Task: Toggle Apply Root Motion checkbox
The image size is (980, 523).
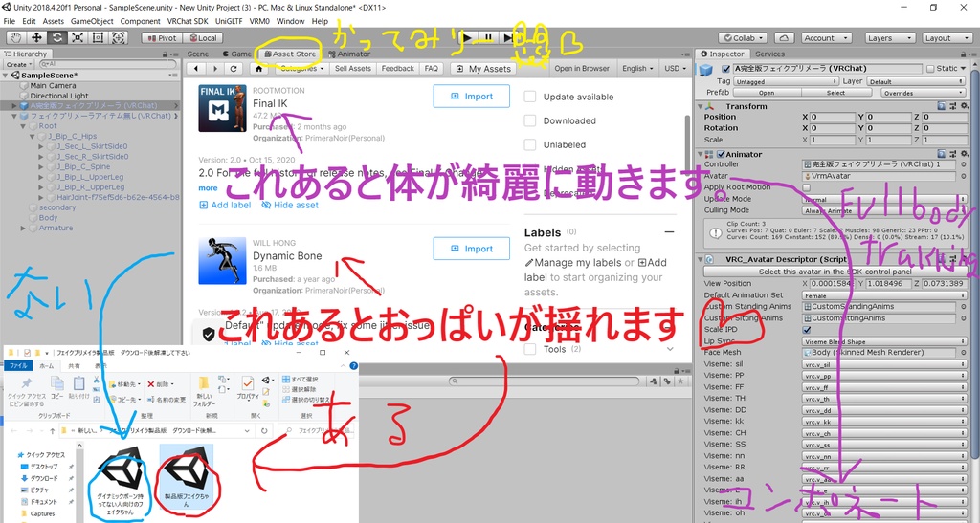Action: (807, 187)
